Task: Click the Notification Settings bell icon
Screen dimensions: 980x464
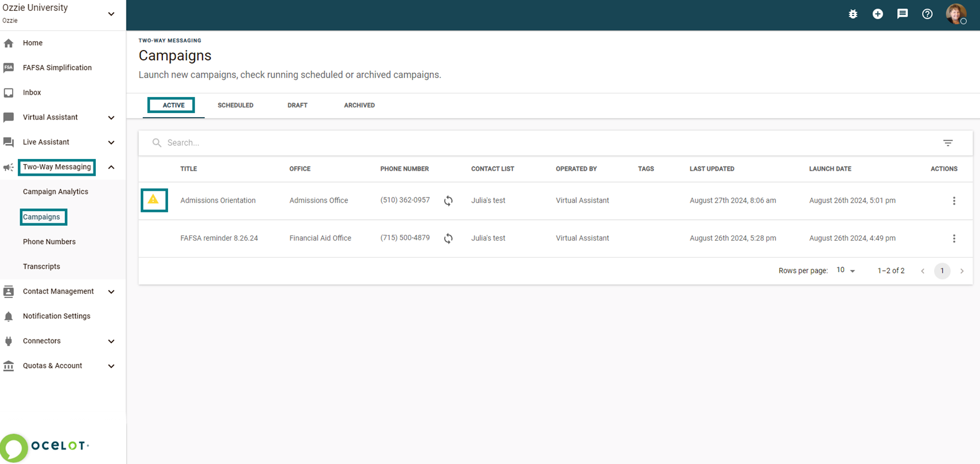Action: (x=9, y=316)
